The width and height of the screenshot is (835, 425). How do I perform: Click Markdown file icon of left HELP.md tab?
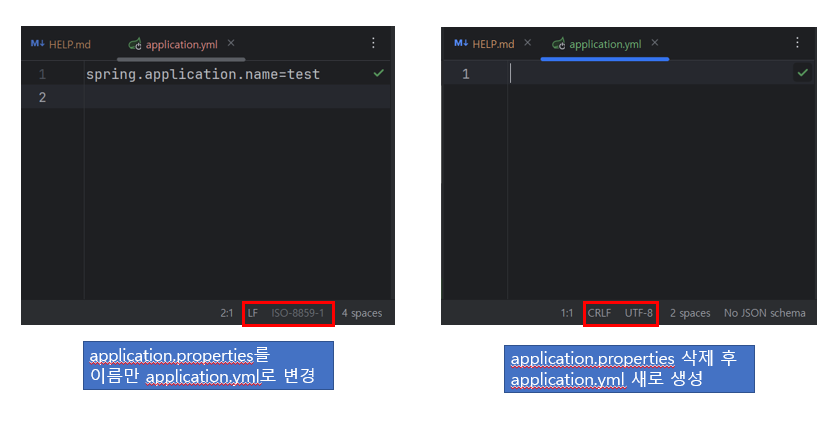pos(37,44)
